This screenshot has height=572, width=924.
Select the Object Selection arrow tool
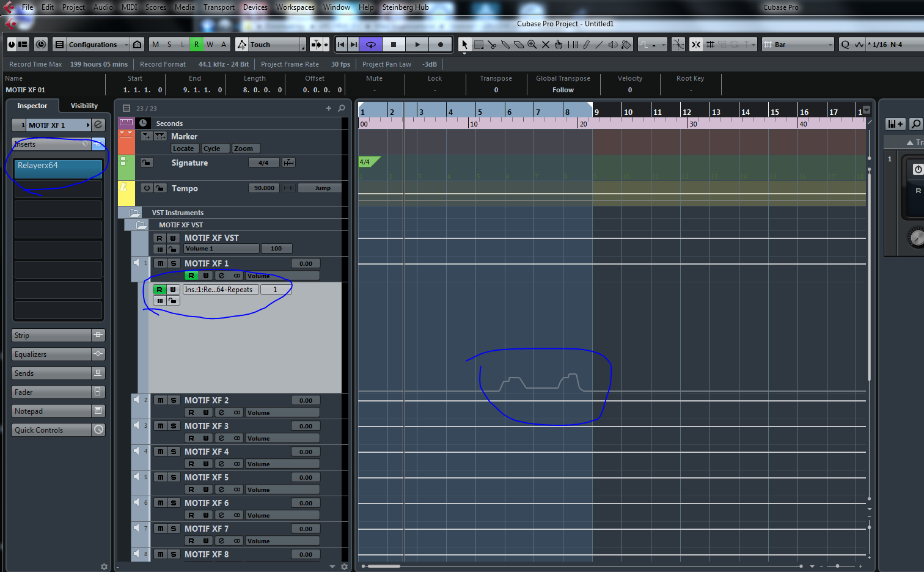(x=464, y=45)
